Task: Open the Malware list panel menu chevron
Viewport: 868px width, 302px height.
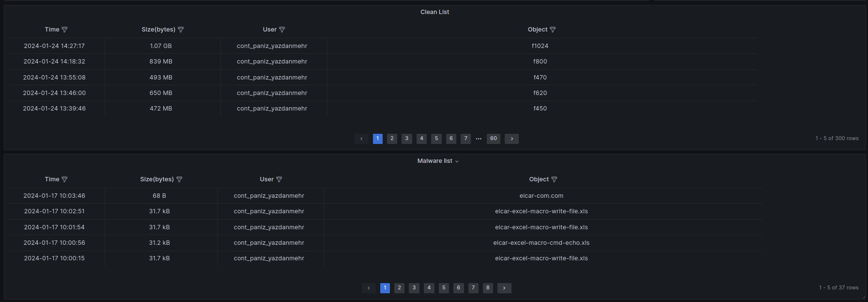Action: pos(457,161)
